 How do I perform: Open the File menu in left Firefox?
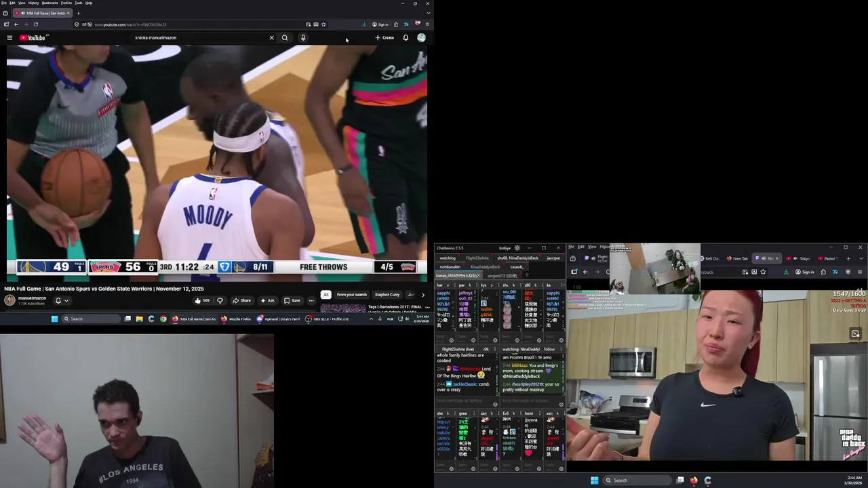tap(4, 3)
